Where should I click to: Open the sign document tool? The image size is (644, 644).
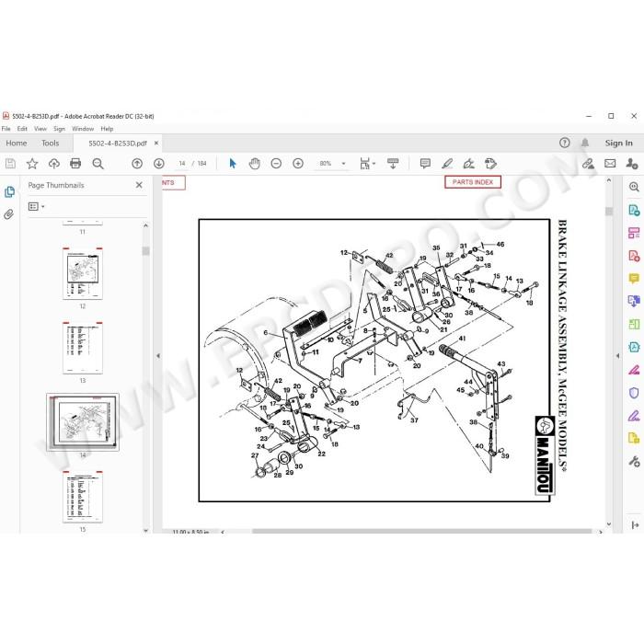coord(468,164)
